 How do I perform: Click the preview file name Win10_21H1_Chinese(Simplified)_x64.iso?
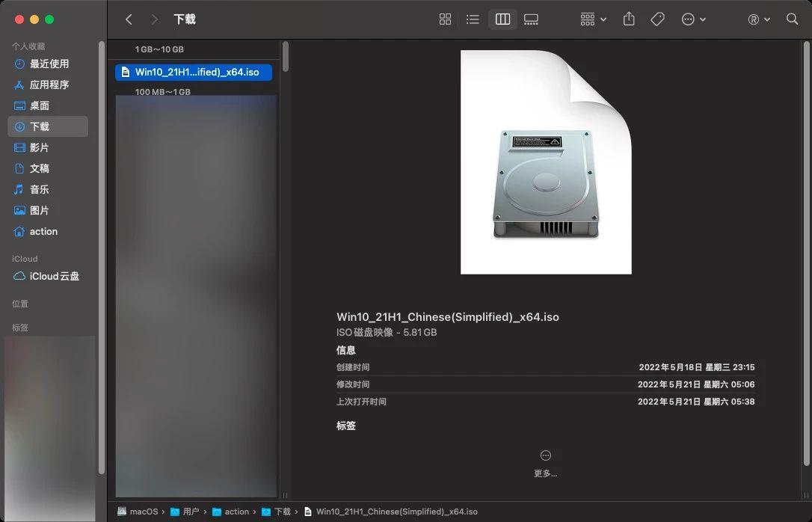[447, 317]
